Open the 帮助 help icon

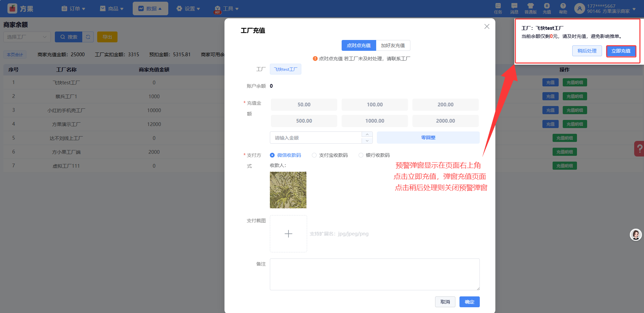(563, 8)
